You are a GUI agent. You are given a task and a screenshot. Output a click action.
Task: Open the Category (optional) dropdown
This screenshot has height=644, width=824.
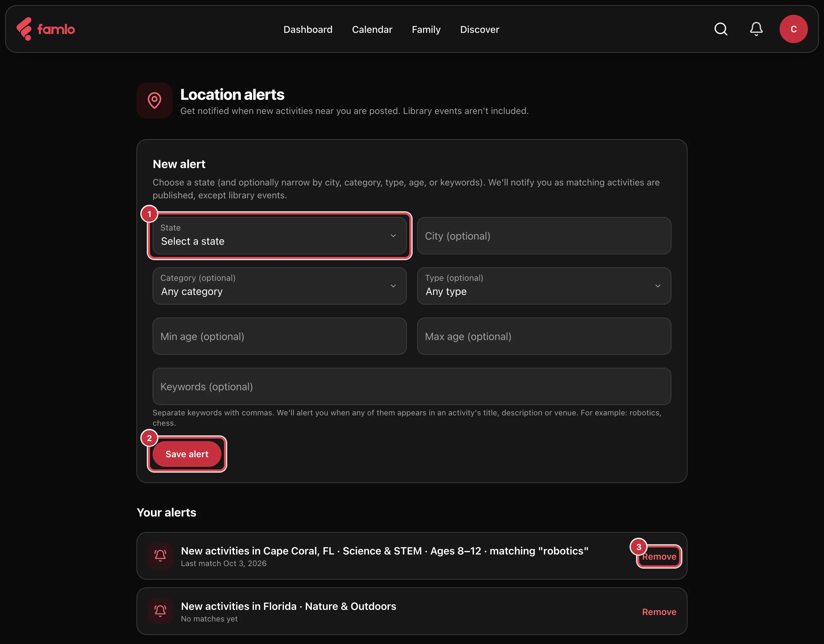pos(280,286)
